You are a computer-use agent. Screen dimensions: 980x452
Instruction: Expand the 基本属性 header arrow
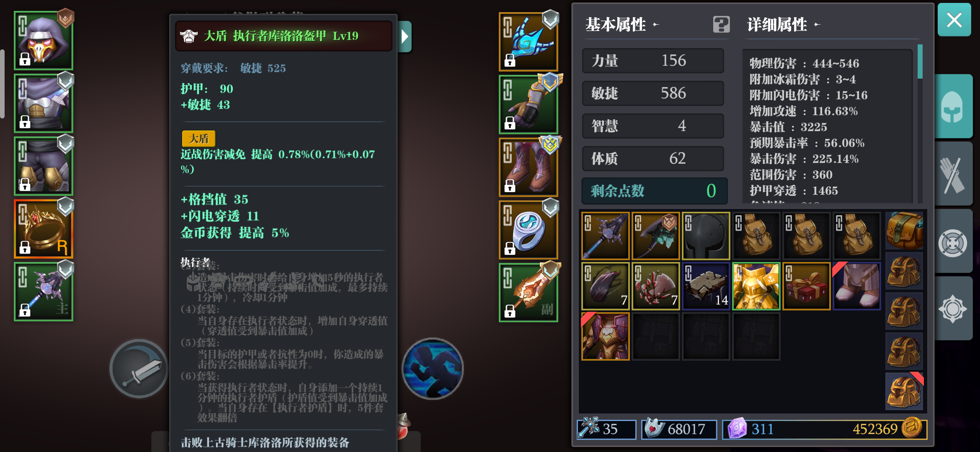[656, 25]
